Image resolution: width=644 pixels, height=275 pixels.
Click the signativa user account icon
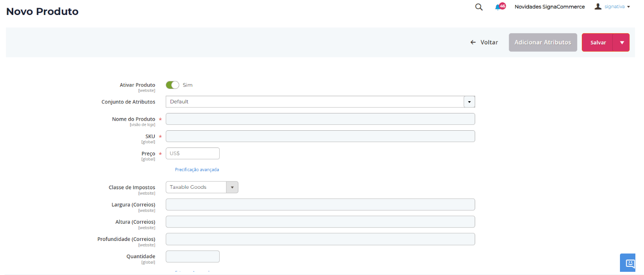(x=598, y=7)
